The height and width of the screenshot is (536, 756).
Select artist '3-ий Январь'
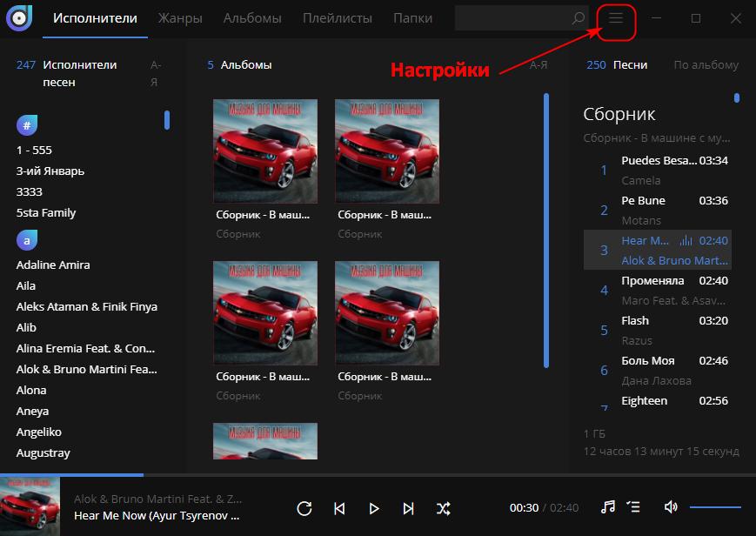(x=50, y=171)
